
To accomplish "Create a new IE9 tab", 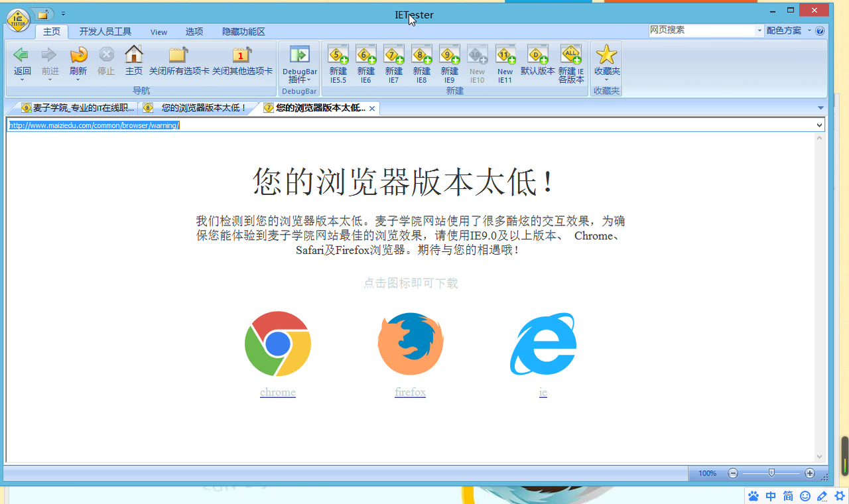I will pyautogui.click(x=450, y=55).
